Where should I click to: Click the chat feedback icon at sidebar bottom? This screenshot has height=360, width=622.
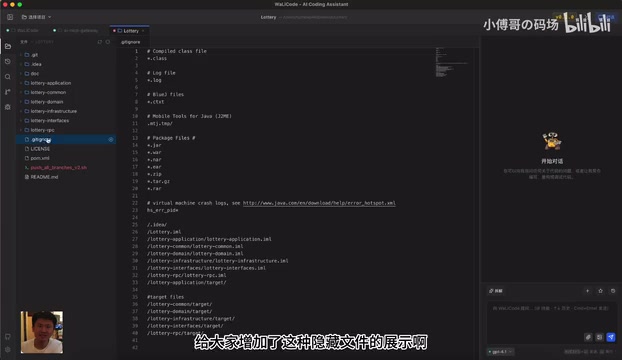click(8, 337)
